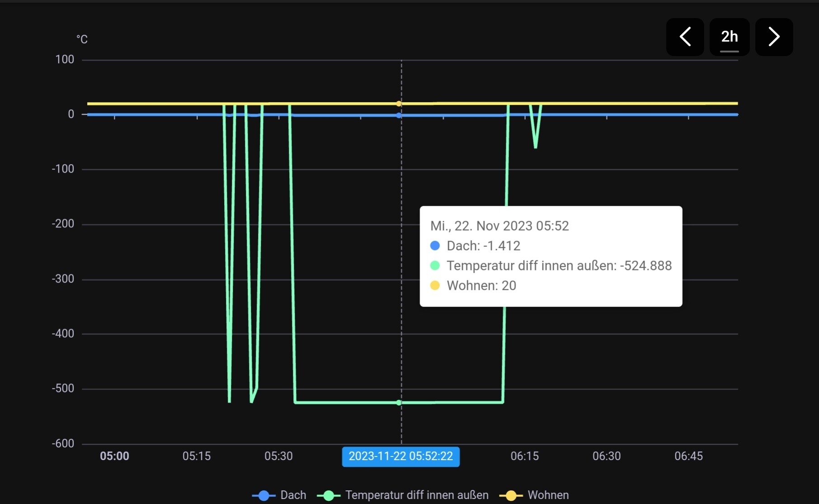
Task: Click the tooltip showing Mi., 22. Nov 2023 05:52
Action: coord(551,256)
